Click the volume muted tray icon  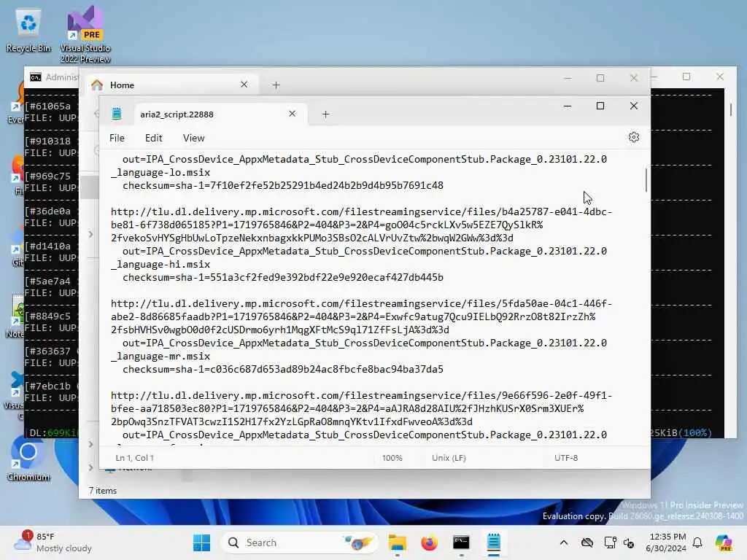click(629, 542)
